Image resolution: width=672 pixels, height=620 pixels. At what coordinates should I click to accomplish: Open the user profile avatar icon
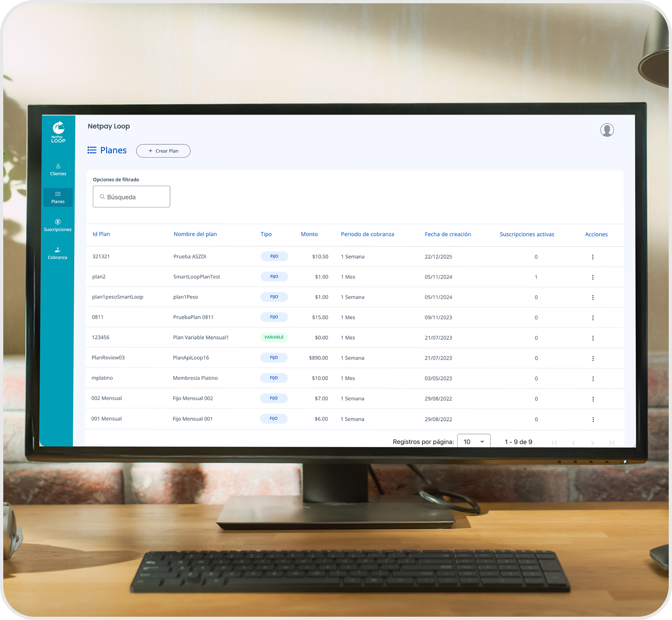(x=607, y=130)
